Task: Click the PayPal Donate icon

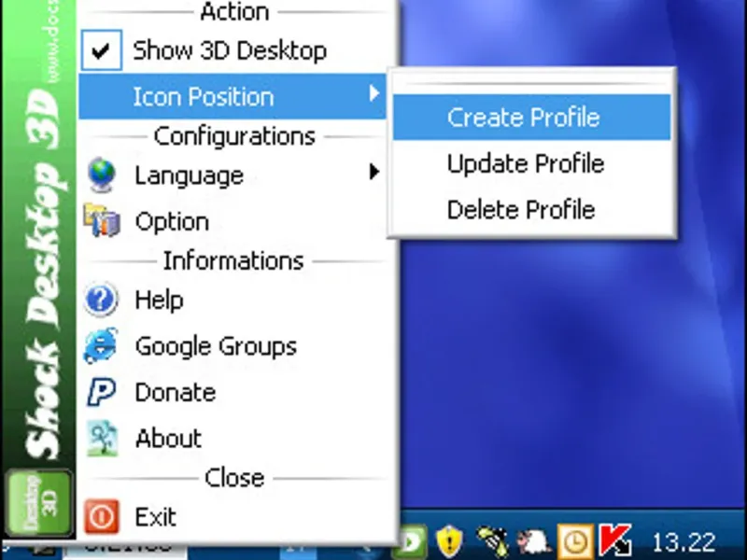Action: pyautogui.click(x=101, y=392)
